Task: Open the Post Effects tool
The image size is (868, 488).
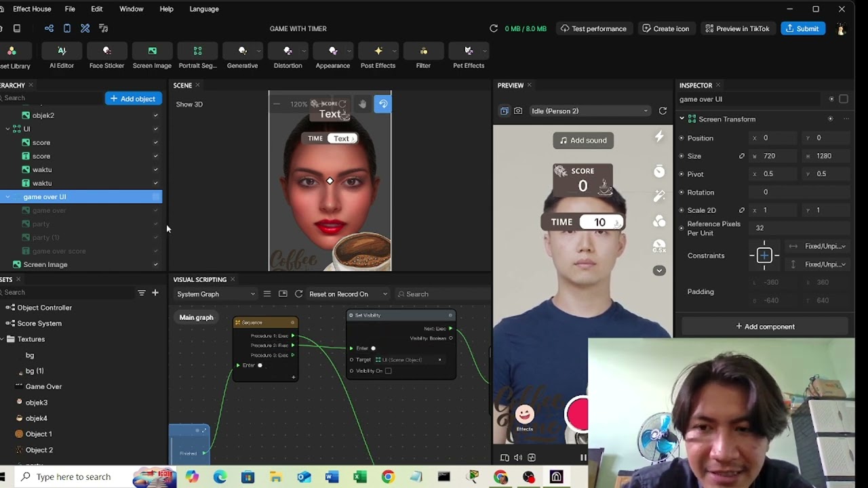Action: pyautogui.click(x=378, y=57)
